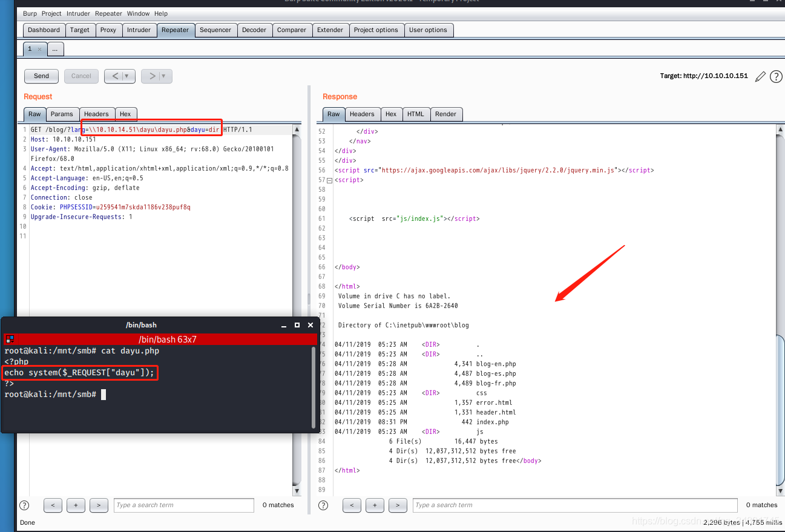
Task: Open the Burp menu
Action: pyautogui.click(x=30, y=13)
